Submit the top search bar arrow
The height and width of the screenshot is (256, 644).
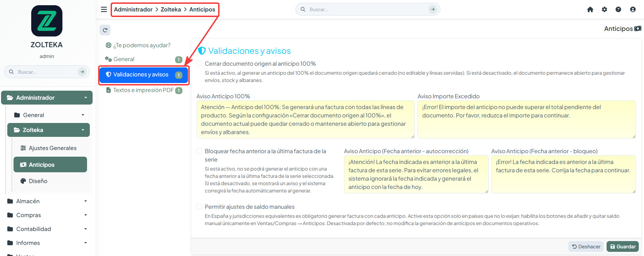coord(432,9)
